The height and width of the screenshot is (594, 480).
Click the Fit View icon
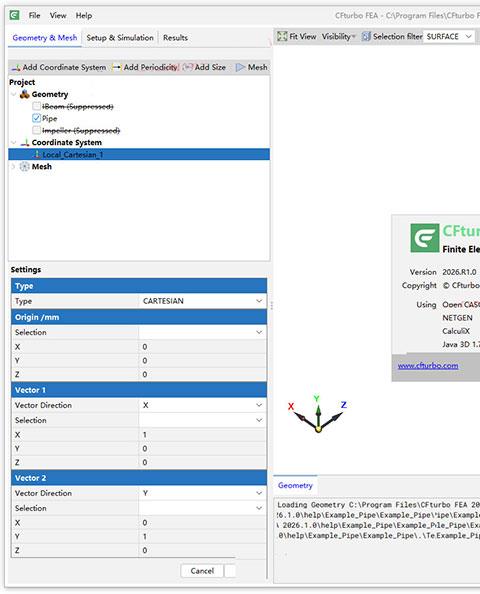pyautogui.click(x=282, y=36)
